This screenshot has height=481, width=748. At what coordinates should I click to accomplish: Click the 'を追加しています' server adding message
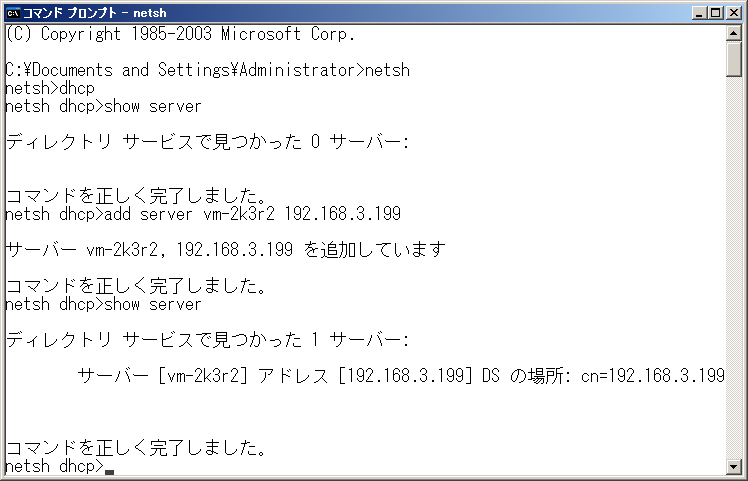point(374,250)
